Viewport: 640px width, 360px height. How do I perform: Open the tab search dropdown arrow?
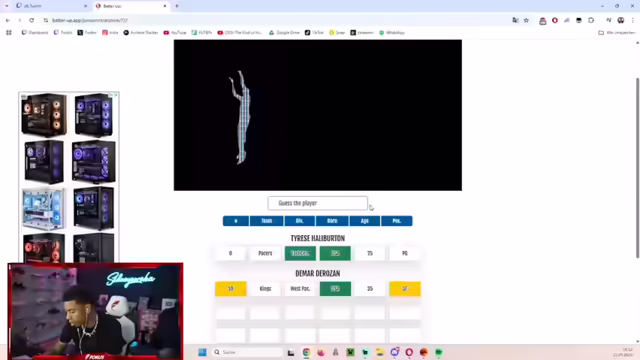coord(7,6)
